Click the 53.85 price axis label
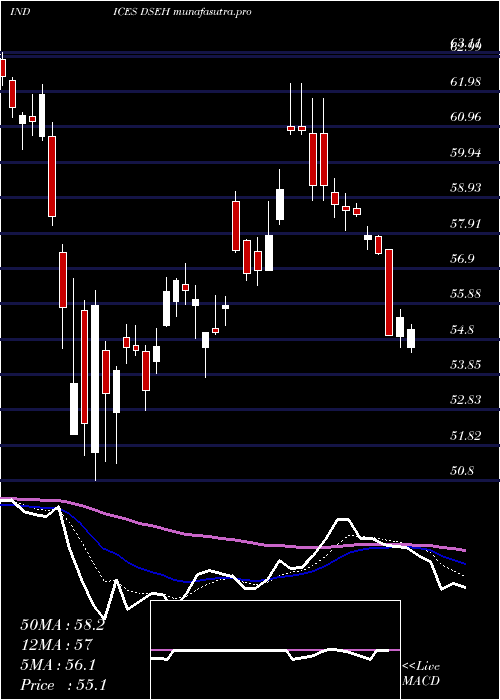The width and height of the screenshot is (500, 700). (466, 365)
